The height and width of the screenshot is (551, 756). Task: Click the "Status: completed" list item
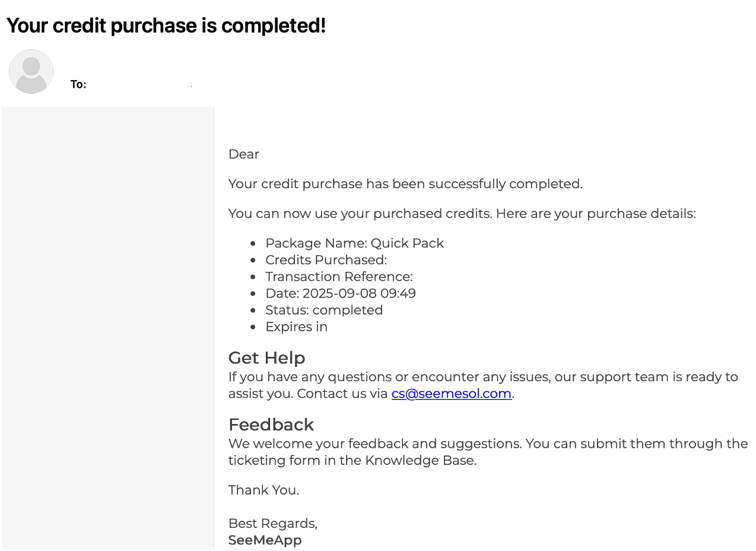[x=324, y=310]
